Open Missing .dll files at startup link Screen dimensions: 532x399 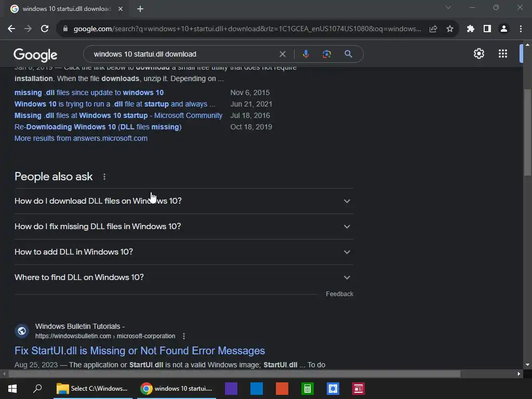(x=118, y=116)
